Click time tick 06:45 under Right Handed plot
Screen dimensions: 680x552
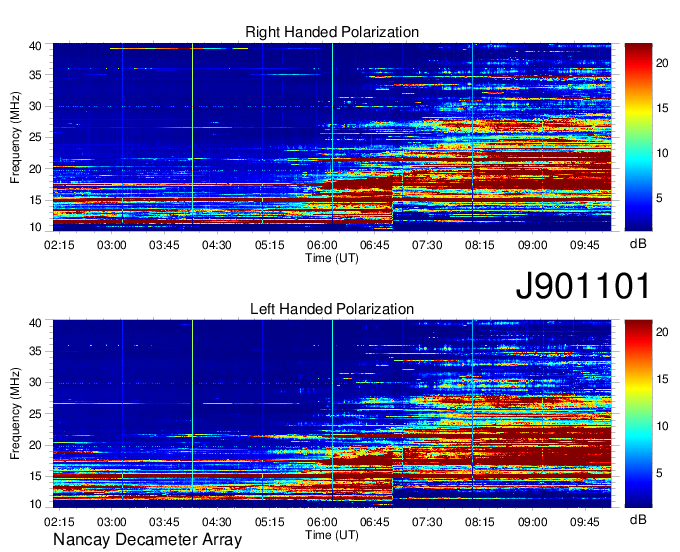pyautogui.click(x=375, y=245)
